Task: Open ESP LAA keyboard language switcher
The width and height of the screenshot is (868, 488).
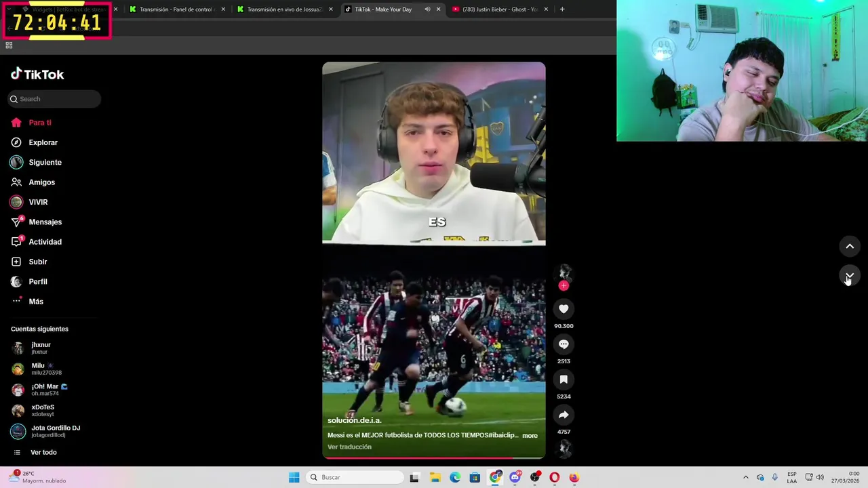Action: point(792,477)
